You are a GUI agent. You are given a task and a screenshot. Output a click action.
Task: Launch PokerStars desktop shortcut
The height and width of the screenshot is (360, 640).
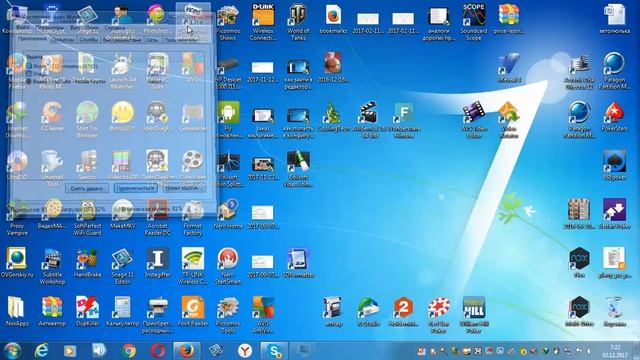tap(614, 116)
